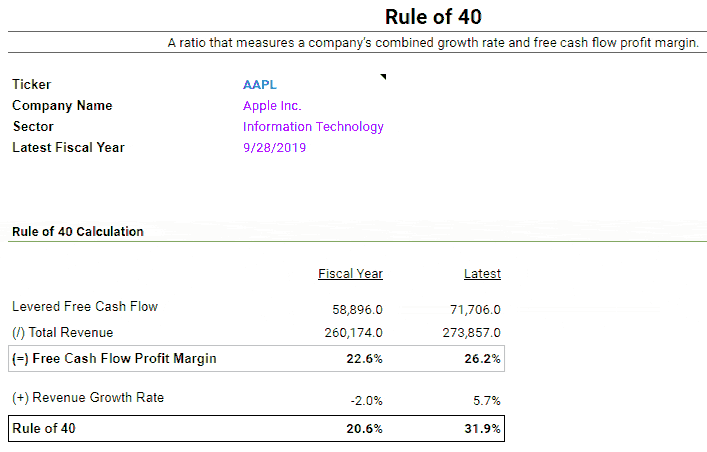Click the 20.6% Rule of 40 result
Image resolution: width=707 pixels, height=452 pixels.
pyautogui.click(x=364, y=429)
